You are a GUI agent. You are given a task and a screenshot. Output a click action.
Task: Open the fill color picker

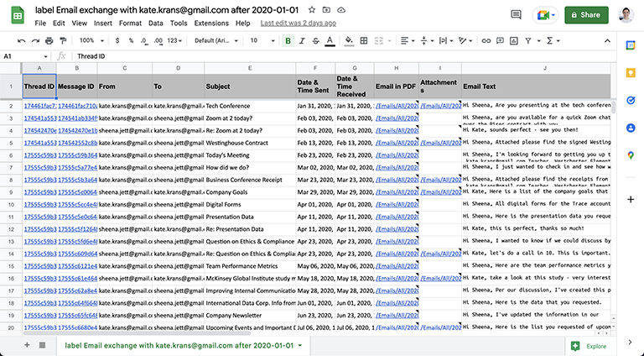[349, 40]
